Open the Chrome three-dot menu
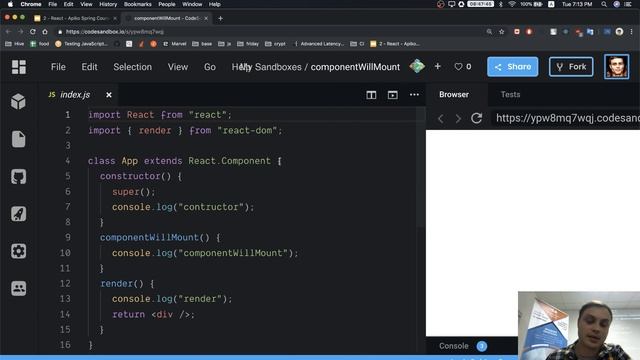Image resolution: width=640 pixels, height=360 pixels. [x=631, y=31]
